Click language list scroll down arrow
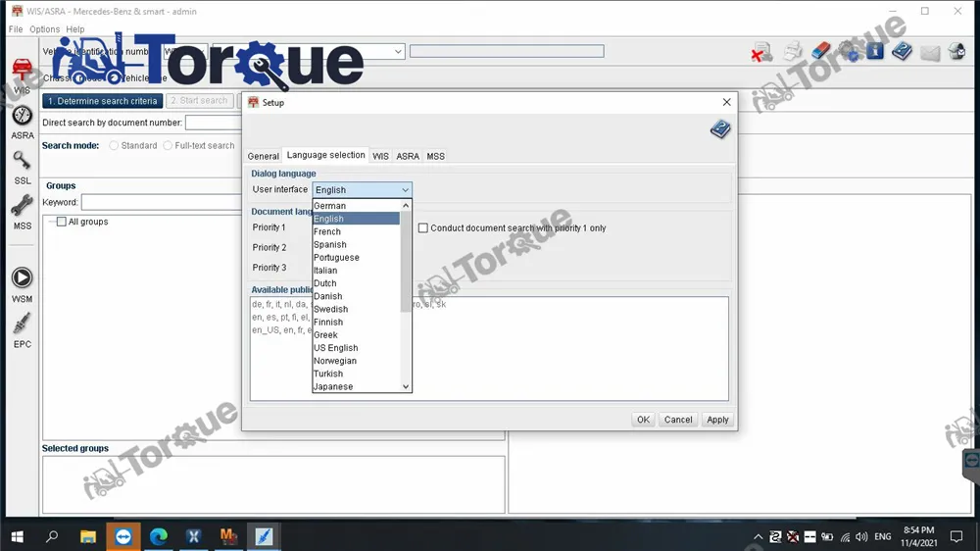 (x=406, y=386)
